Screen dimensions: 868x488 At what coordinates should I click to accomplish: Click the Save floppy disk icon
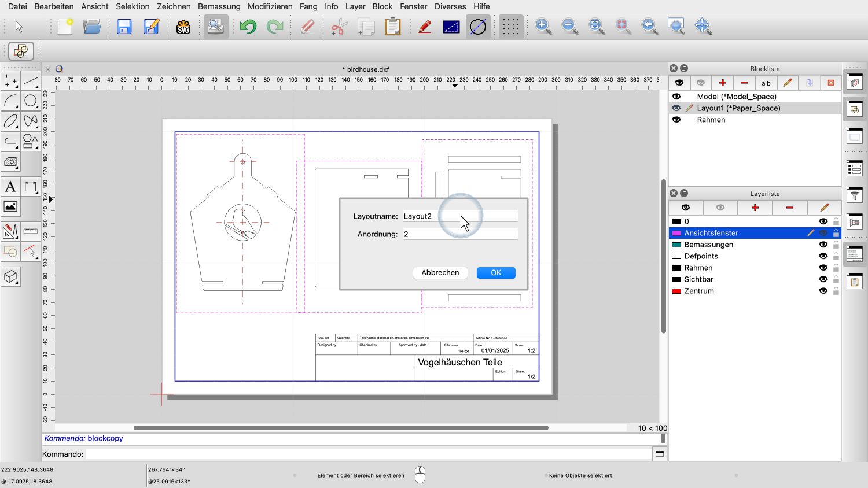[124, 27]
